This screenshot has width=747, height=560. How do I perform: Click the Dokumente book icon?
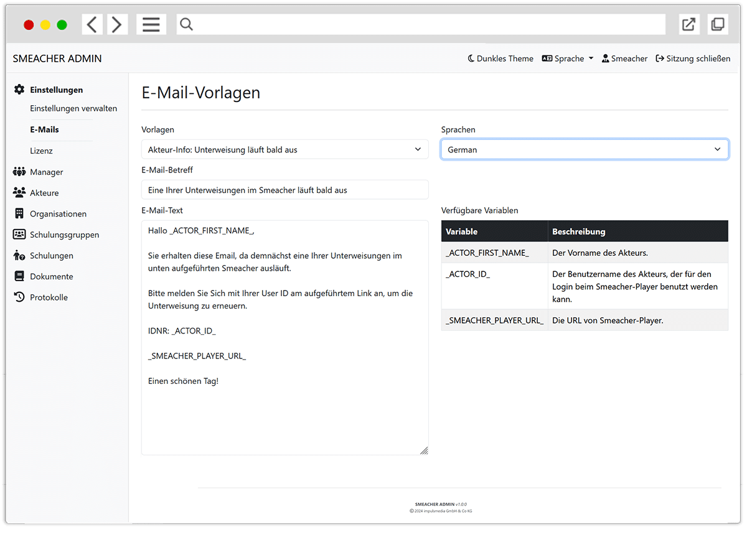click(19, 276)
